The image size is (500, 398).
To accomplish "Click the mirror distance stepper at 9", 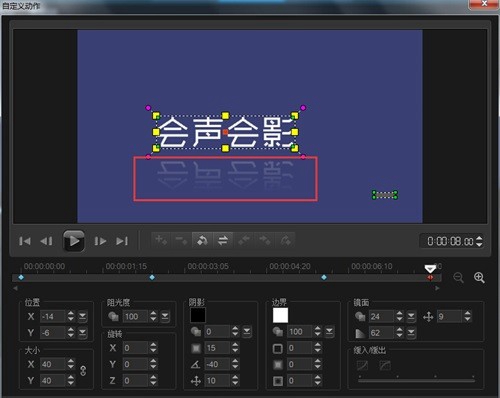I will [x=468, y=316].
